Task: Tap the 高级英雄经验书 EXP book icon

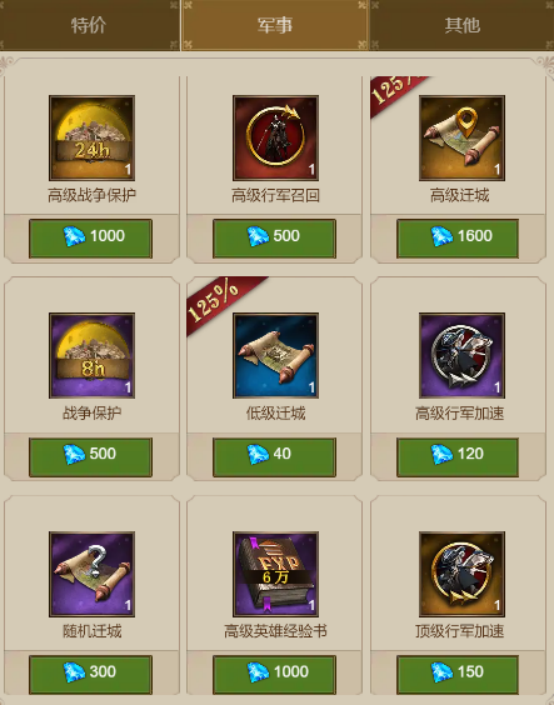Action: pos(276,574)
